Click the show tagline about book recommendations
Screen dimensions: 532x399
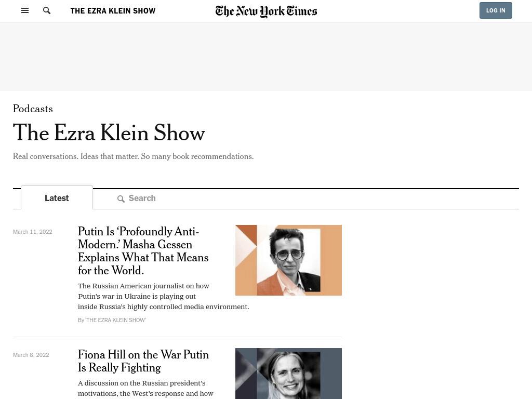(x=134, y=156)
